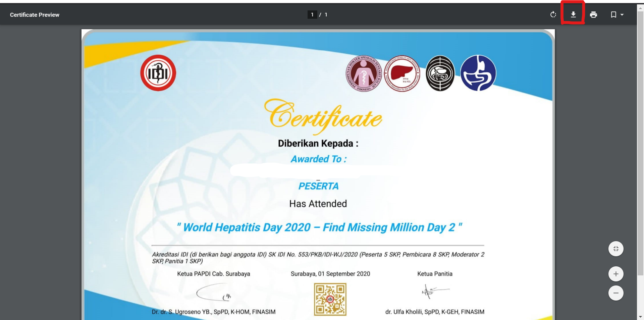Screen dimensions: 644x320
Task: Click 'Has Attended' text
Action: click(x=318, y=204)
